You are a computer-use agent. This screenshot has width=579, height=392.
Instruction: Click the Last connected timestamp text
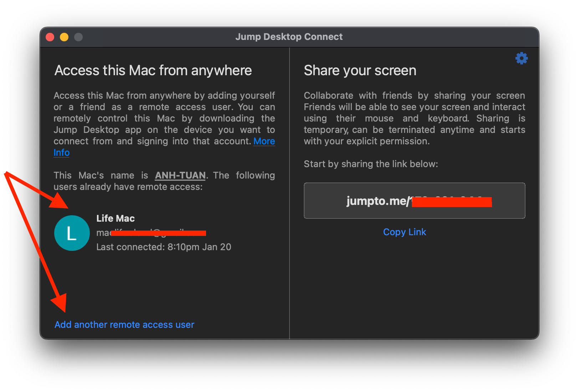tap(164, 247)
